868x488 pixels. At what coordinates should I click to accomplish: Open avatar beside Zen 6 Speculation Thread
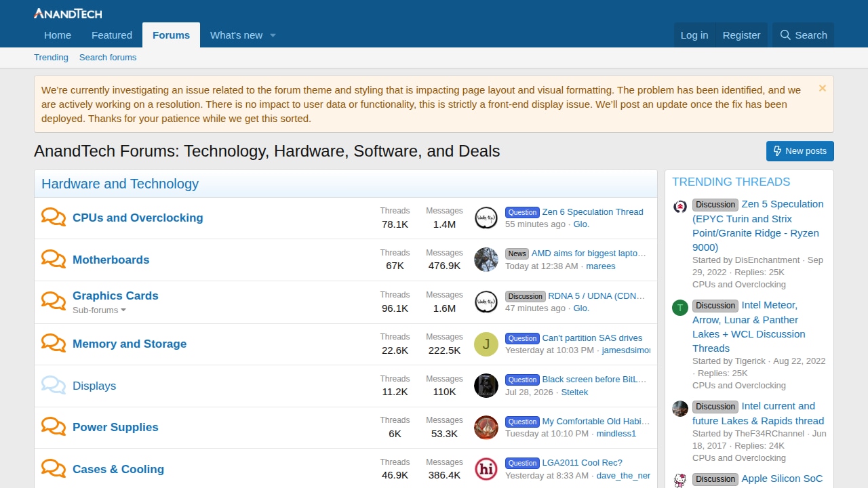(x=486, y=218)
